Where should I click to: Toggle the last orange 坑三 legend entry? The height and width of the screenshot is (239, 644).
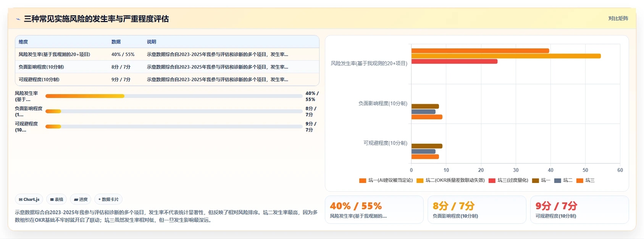pyautogui.click(x=586, y=180)
